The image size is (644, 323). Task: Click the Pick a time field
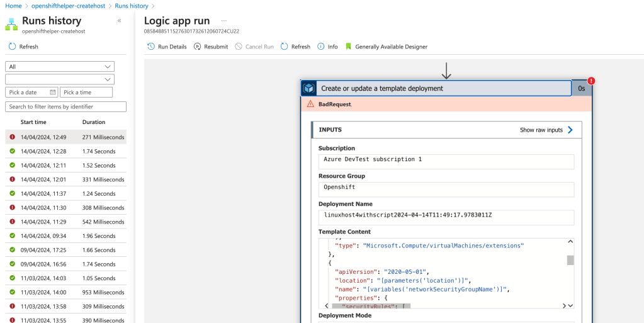tap(86, 92)
